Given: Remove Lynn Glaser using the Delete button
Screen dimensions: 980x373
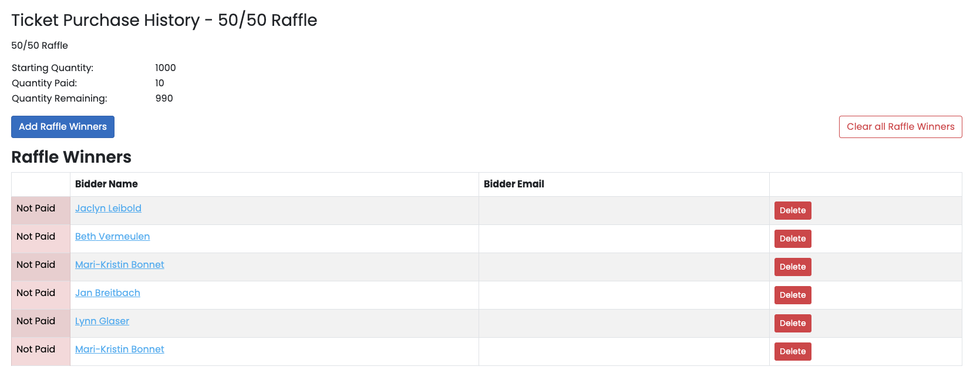Looking at the screenshot, I should [x=792, y=323].
